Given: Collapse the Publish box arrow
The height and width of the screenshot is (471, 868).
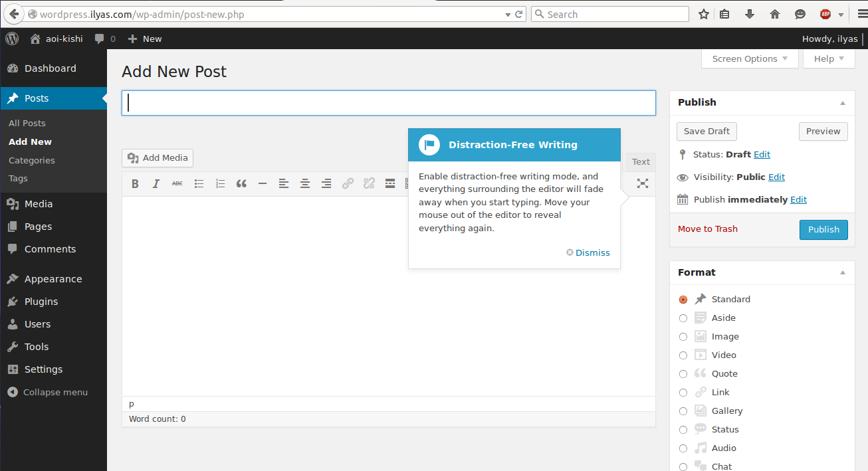Looking at the screenshot, I should 843,103.
